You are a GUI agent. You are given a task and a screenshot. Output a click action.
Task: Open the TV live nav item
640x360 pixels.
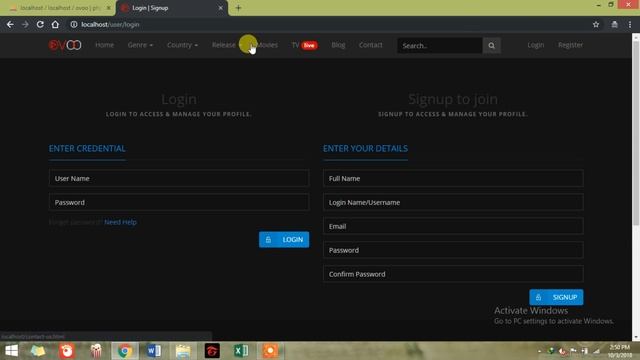[x=304, y=45]
